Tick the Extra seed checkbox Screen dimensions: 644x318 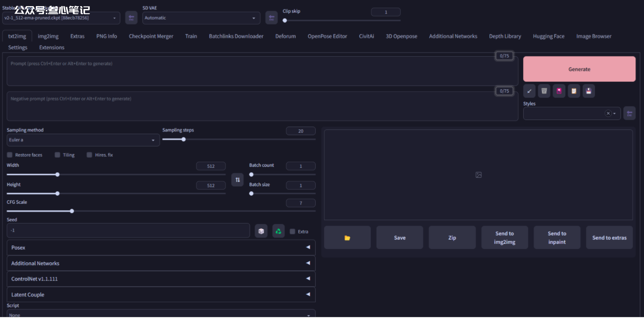[293, 232]
